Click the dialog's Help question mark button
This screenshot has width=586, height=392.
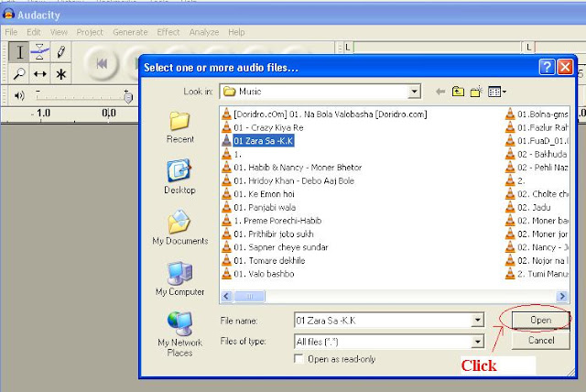(547, 67)
